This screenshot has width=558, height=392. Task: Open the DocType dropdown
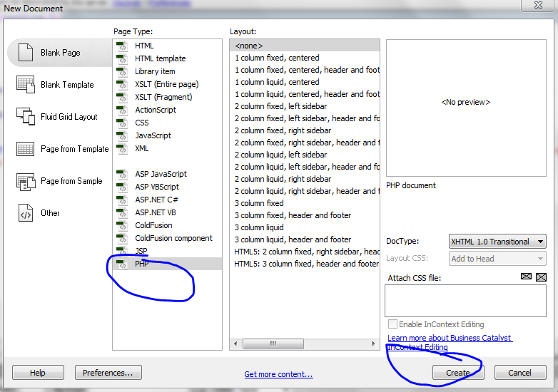[x=497, y=242]
